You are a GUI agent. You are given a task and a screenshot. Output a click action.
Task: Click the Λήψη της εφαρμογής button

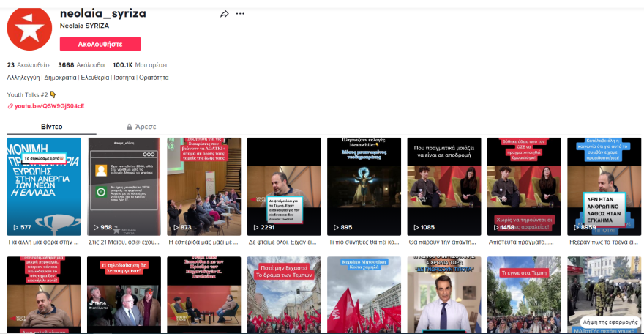click(x=609, y=322)
